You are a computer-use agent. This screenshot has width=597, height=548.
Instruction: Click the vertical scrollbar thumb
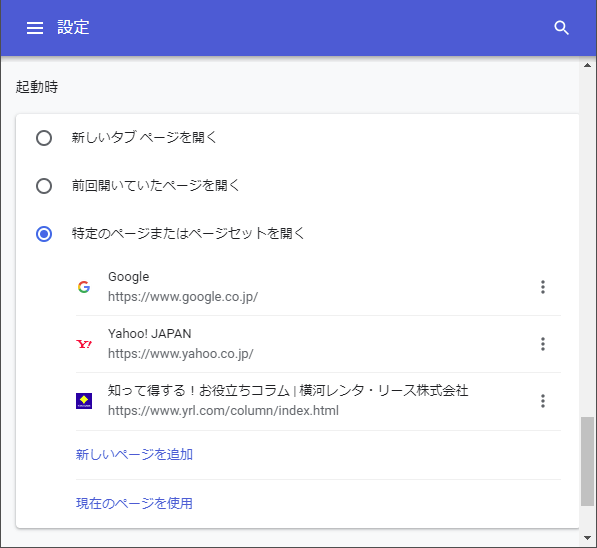coord(587,462)
